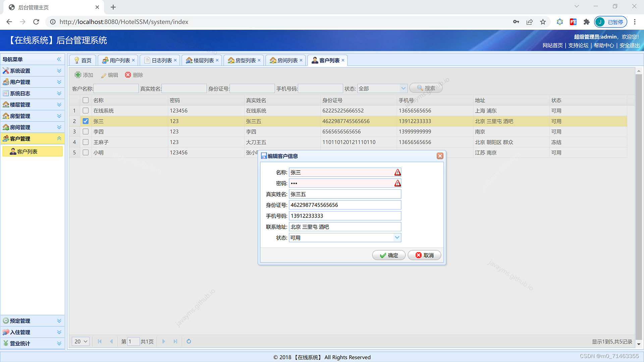Check the checkbox for row 李四

coord(86,132)
